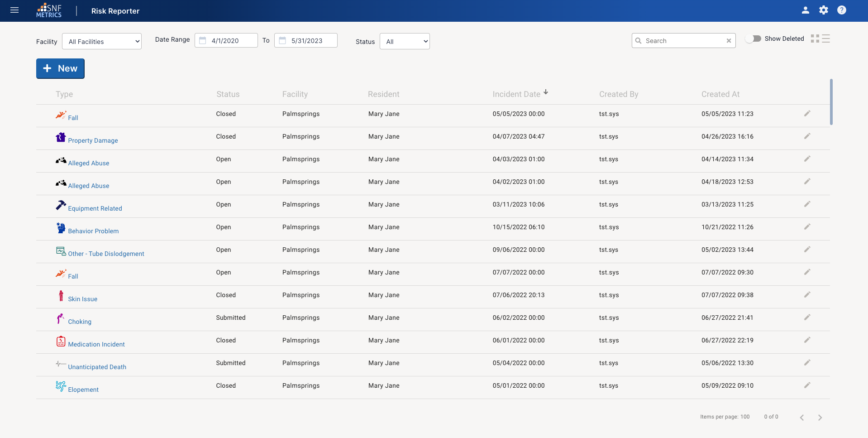Sort by the Incident Date column header
This screenshot has height=438, width=868.
pyautogui.click(x=516, y=94)
